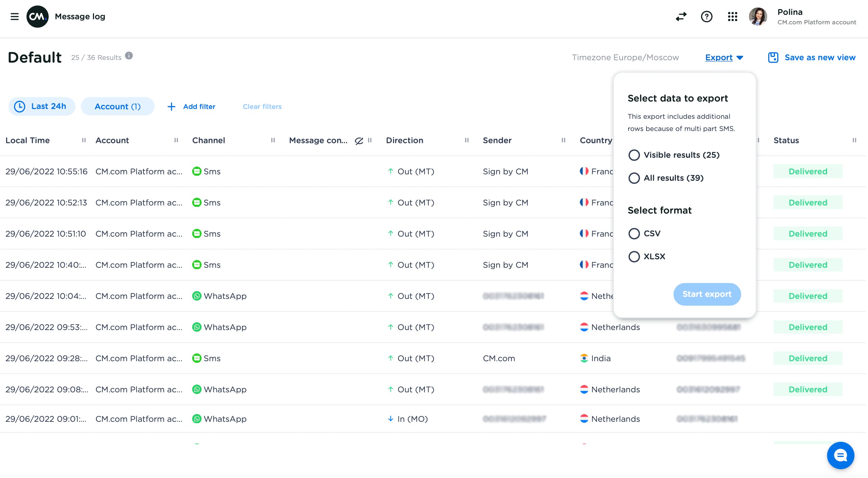Screen dimensions: 868x478
Task: Toggle Message content visibility eye icon
Action: pyautogui.click(x=359, y=141)
